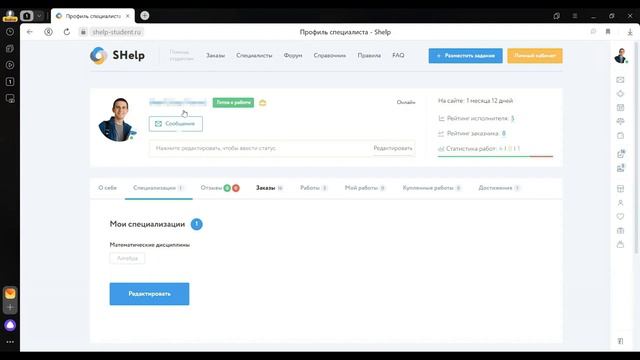Click the shelp-student.ru address bar
The image size is (640, 360).
tap(116, 32)
